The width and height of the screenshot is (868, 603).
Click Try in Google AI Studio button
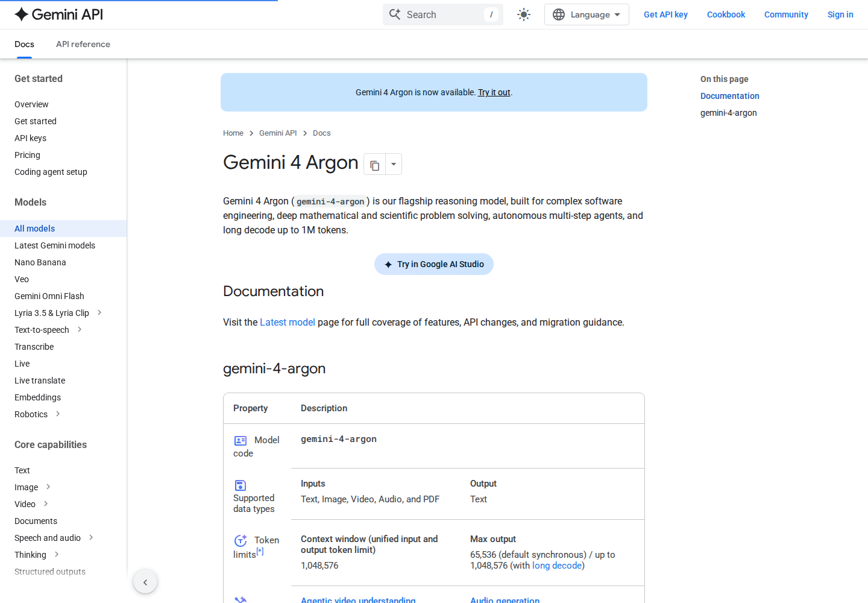pos(434,264)
